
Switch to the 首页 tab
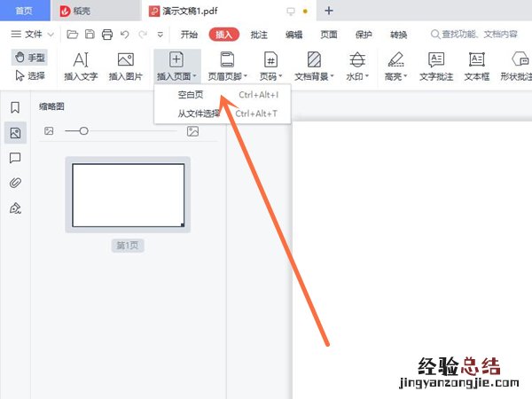(x=25, y=11)
